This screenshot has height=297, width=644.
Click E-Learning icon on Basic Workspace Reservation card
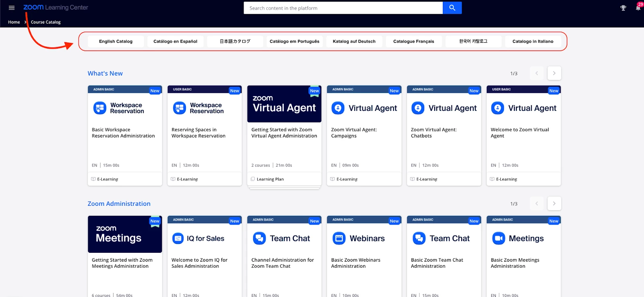click(x=93, y=179)
